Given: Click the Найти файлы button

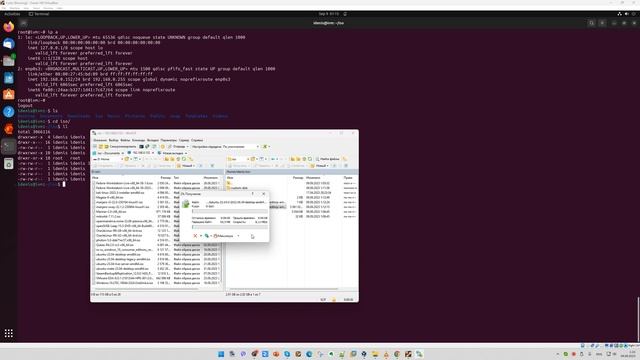Looking at the screenshot, I should pyautogui.click(x=328, y=159).
